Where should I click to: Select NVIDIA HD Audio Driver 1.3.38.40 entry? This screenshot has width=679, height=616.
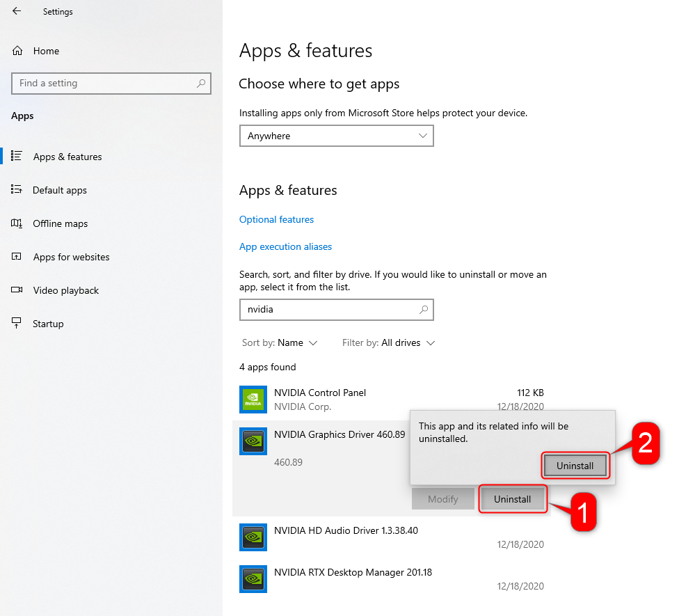[392, 537]
